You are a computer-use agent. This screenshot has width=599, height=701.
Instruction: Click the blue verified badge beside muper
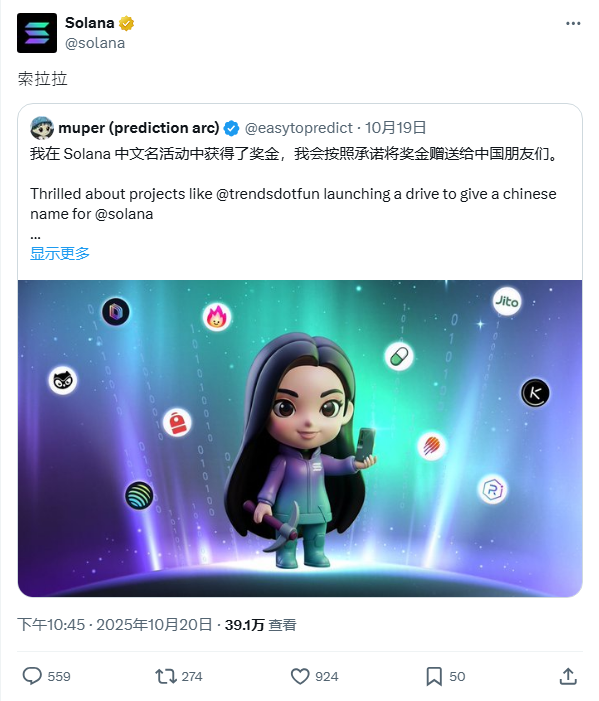pyautogui.click(x=231, y=128)
